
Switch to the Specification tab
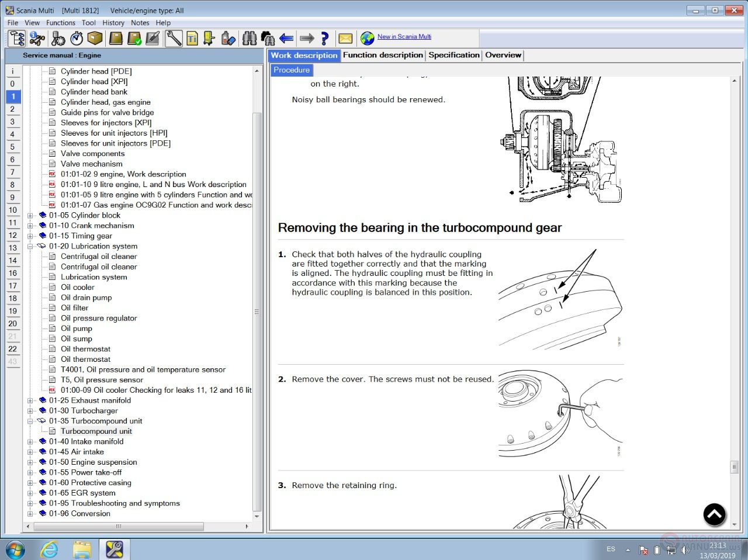click(453, 55)
